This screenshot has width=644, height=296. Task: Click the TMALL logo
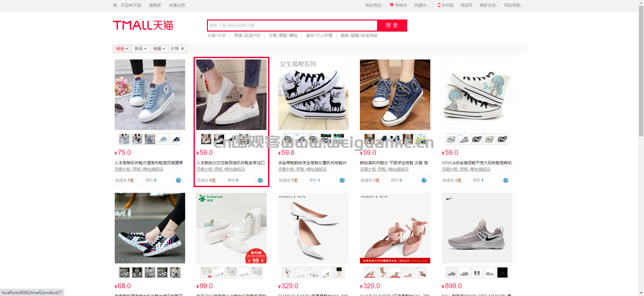[x=143, y=25]
